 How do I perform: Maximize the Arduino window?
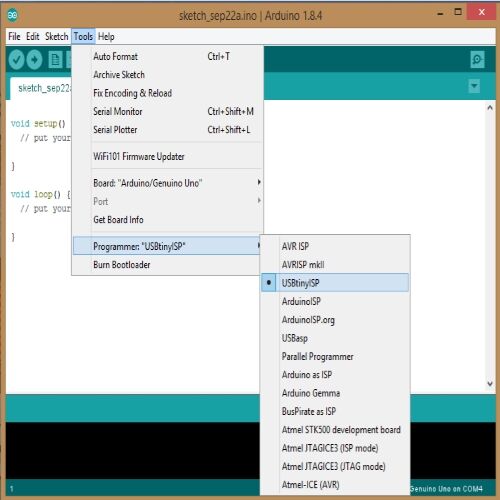tap(458, 12)
